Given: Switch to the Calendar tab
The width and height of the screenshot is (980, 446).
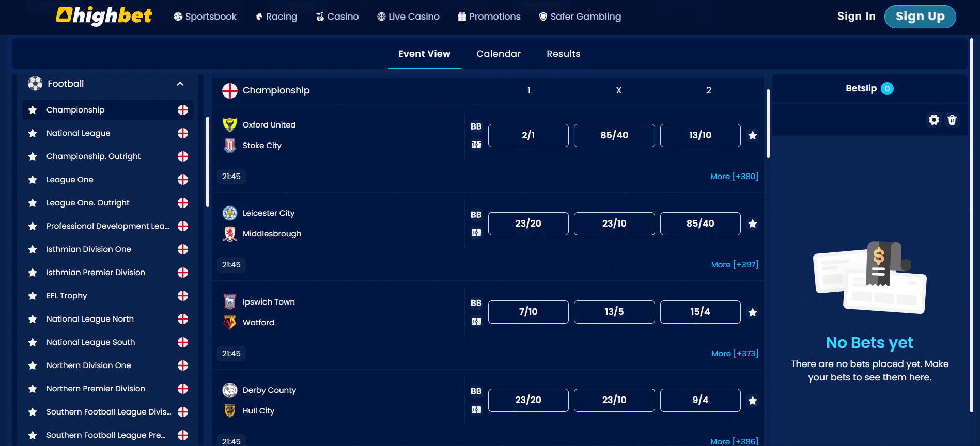Looking at the screenshot, I should point(499,54).
